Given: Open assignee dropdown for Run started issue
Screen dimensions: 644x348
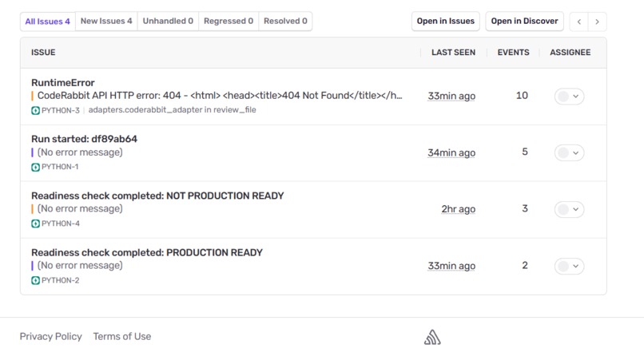Looking at the screenshot, I should click(569, 153).
